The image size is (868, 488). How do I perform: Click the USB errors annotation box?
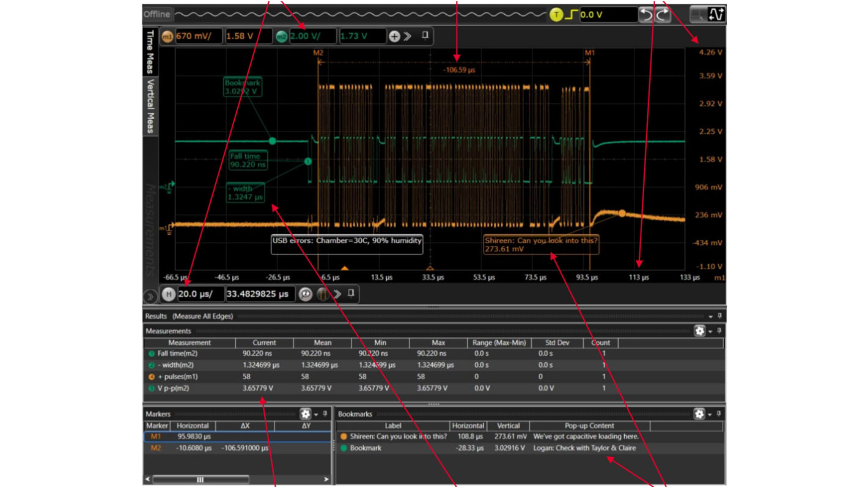point(347,245)
